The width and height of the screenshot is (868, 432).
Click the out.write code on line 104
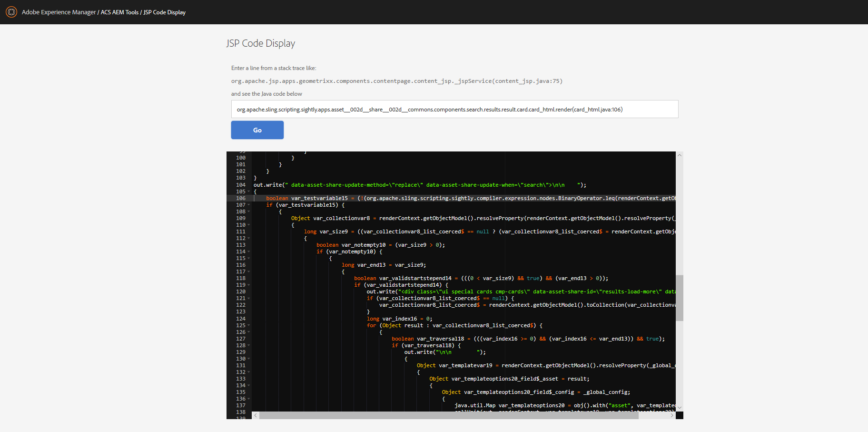pyautogui.click(x=420, y=185)
